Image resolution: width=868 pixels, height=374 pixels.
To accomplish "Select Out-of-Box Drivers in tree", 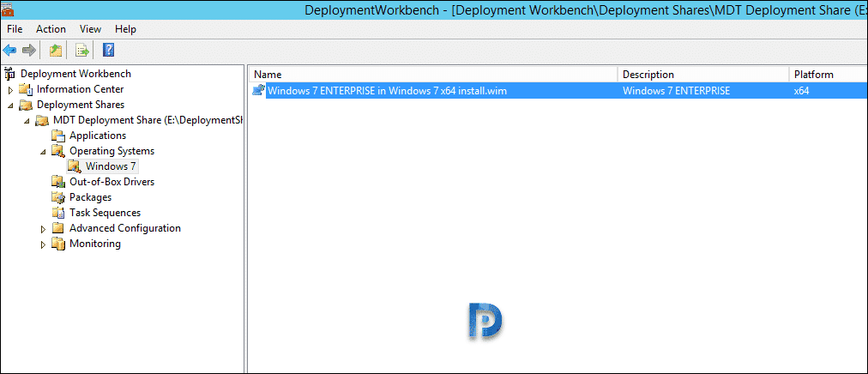I will 112,182.
